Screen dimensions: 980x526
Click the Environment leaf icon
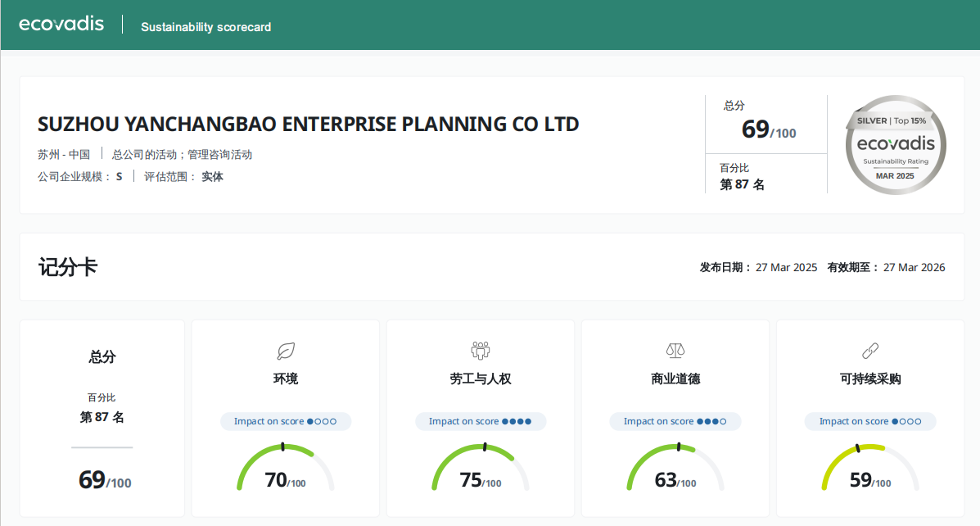point(286,351)
